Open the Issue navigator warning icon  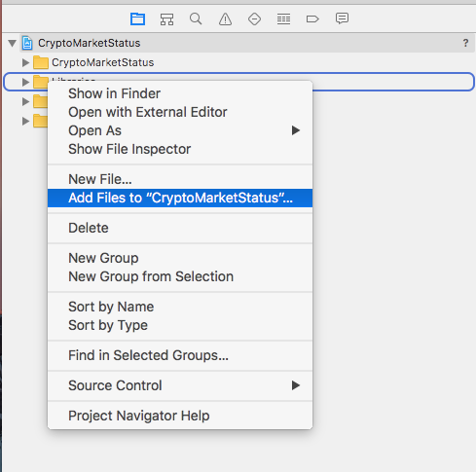click(225, 18)
